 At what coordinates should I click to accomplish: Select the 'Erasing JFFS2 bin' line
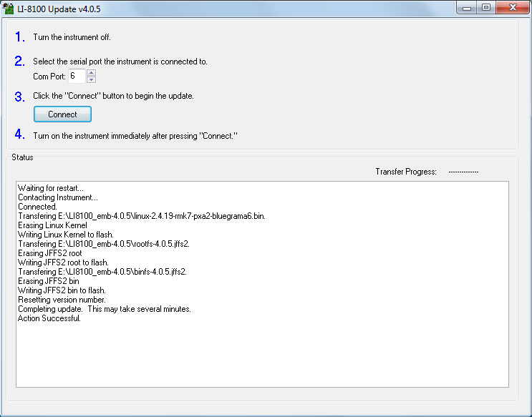click(x=48, y=281)
